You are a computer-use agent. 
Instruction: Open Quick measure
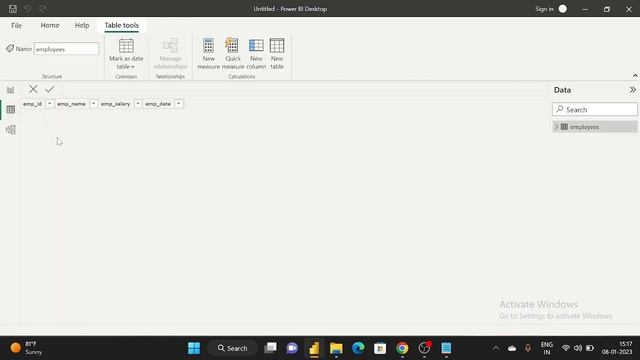click(233, 54)
